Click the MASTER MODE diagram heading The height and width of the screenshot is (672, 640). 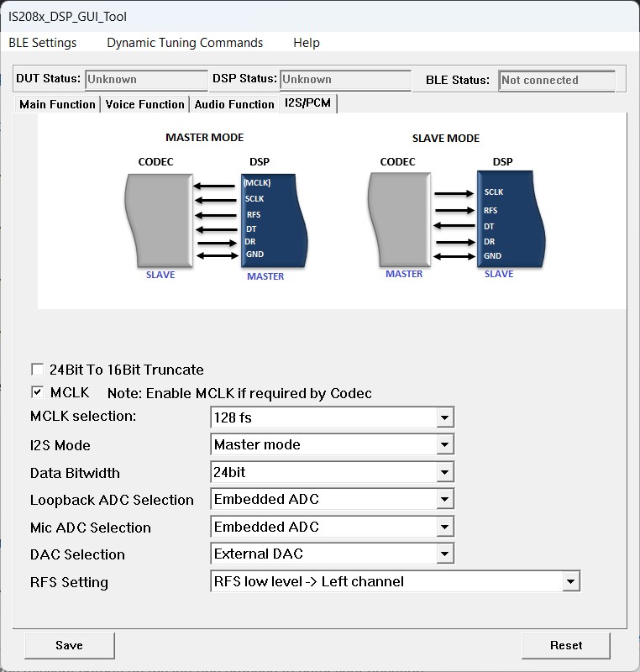[205, 138]
